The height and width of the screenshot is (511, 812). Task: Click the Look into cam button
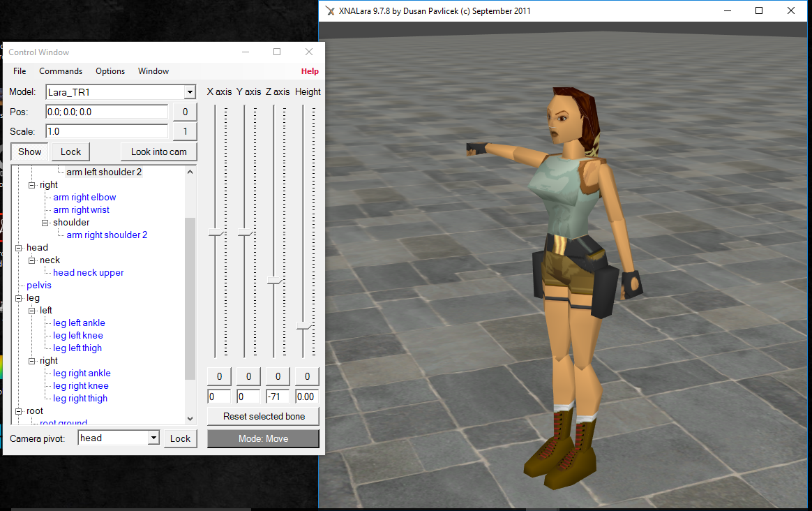point(158,151)
